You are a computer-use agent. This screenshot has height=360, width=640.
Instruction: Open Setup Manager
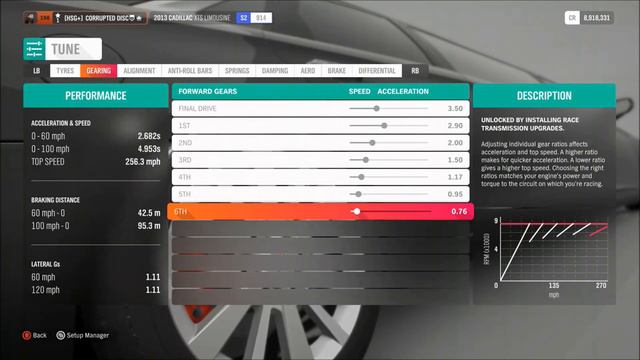(x=88, y=336)
